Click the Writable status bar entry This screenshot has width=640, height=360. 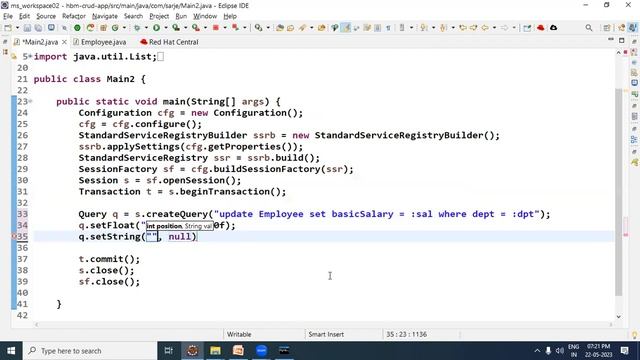click(x=239, y=334)
